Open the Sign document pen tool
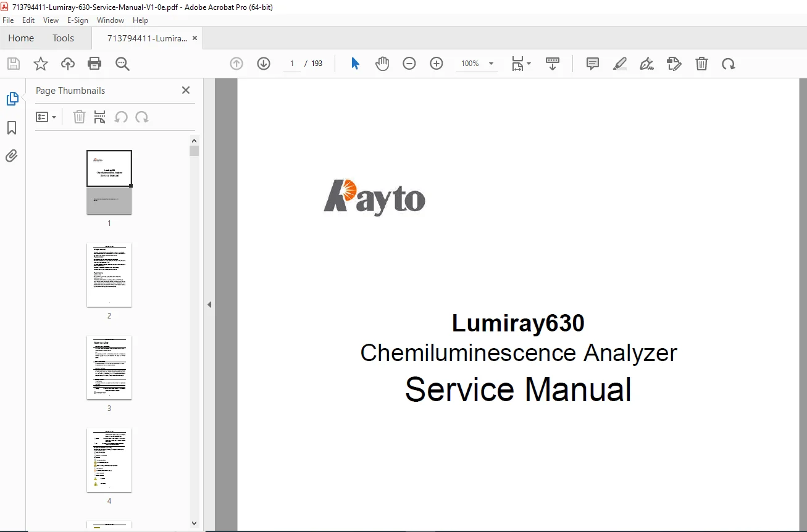The height and width of the screenshot is (532, 807). tap(647, 64)
